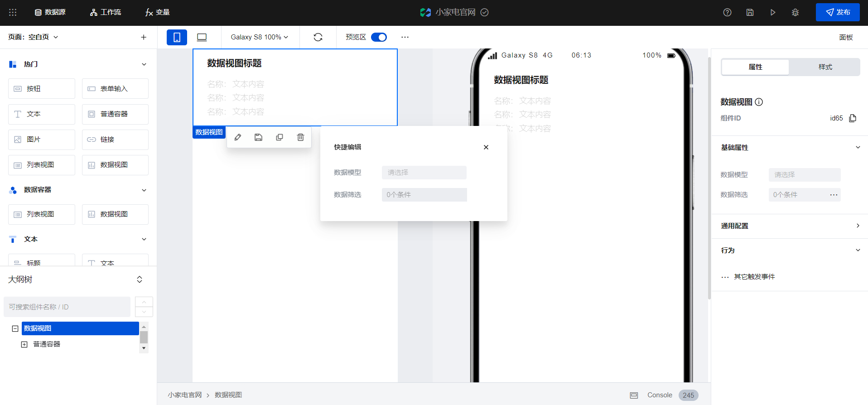
Task: Select 列表视图 under 数据容器 section
Action: click(x=42, y=214)
